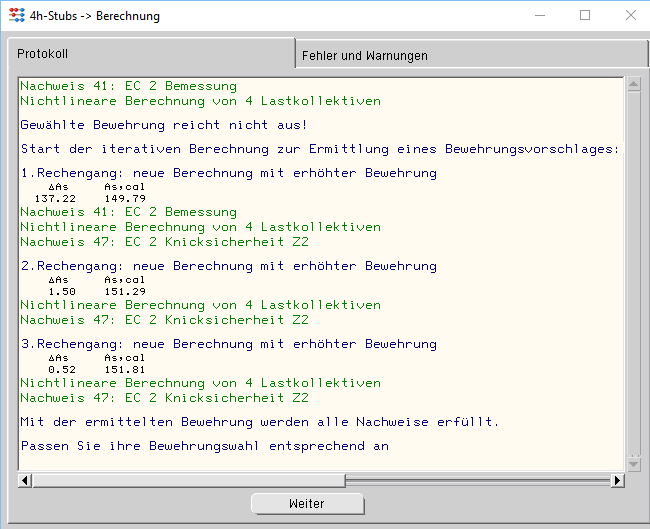The height and width of the screenshot is (529, 650).
Task: Click the '1.Rechengang' log line
Action: tap(228, 173)
